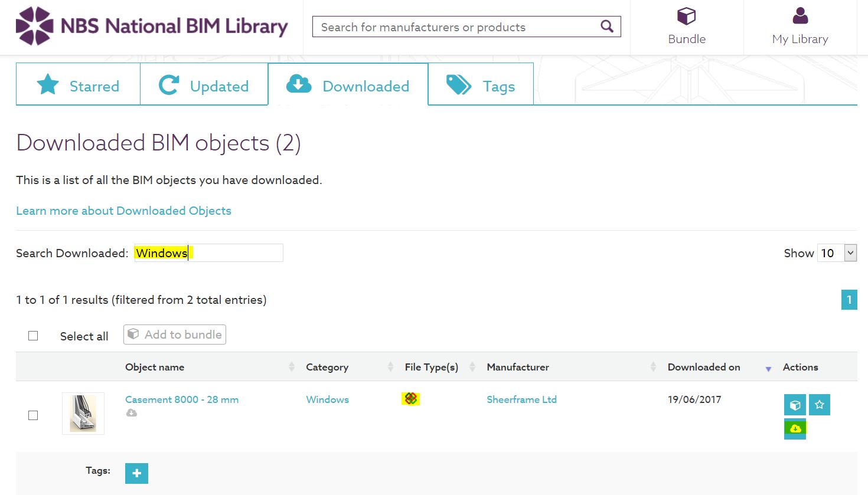The image size is (868, 495).
Task: Star the Casement 8000 object
Action: (x=820, y=405)
